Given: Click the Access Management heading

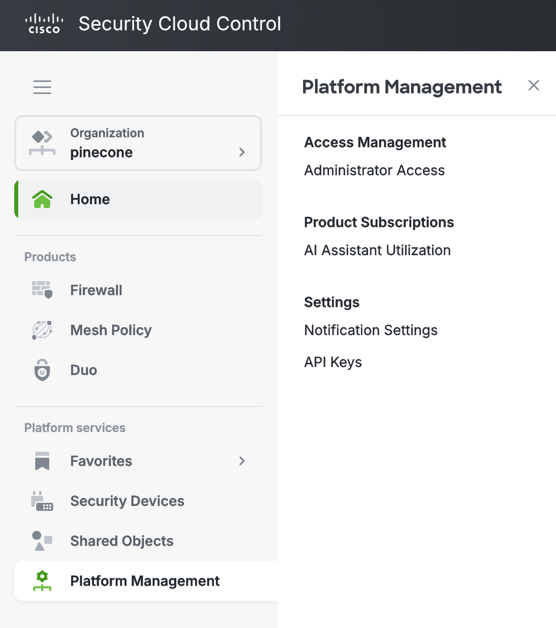Looking at the screenshot, I should tap(375, 142).
